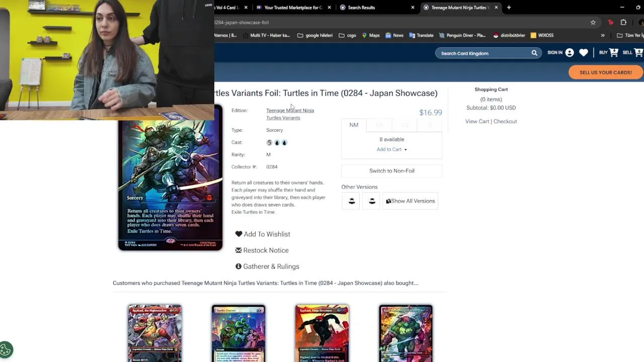Open a new browser tab
The width and height of the screenshot is (644, 362).
tap(509, 8)
